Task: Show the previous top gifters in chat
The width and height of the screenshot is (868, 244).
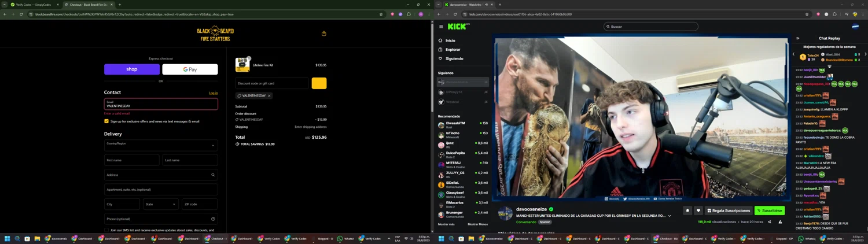Action: [x=794, y=54]
